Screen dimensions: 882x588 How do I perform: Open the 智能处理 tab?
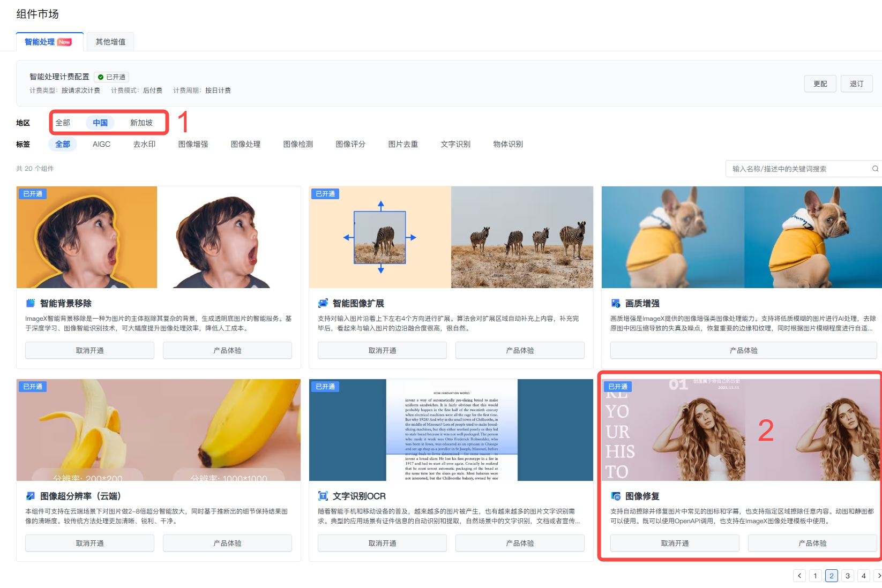pos(48,42)
